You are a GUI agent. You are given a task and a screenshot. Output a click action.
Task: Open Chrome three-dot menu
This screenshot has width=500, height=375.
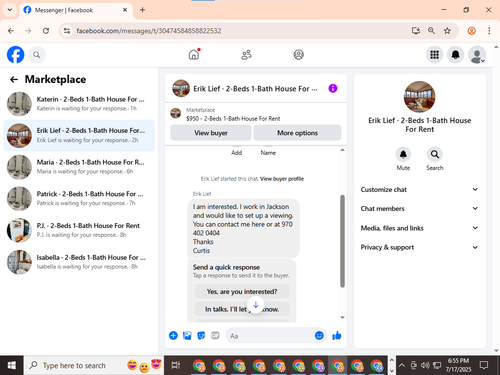click(489, 31)
